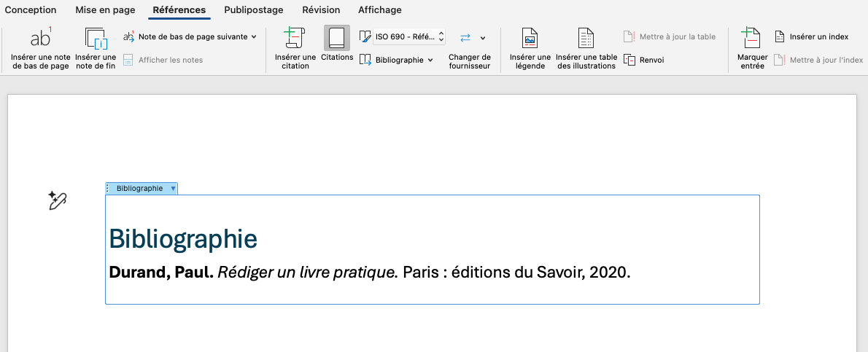Screen dimensions: 868x352
Task: Switch to the Mise en page tab
Action: (x=105, y=9)
